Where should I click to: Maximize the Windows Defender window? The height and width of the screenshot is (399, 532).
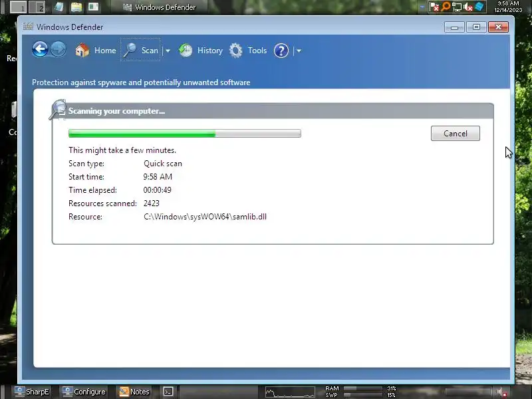click(476, 27)
